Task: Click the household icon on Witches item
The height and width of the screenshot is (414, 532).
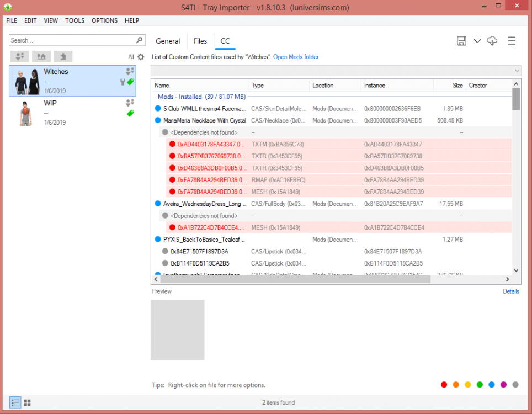Action: click(x=130, y=71)
